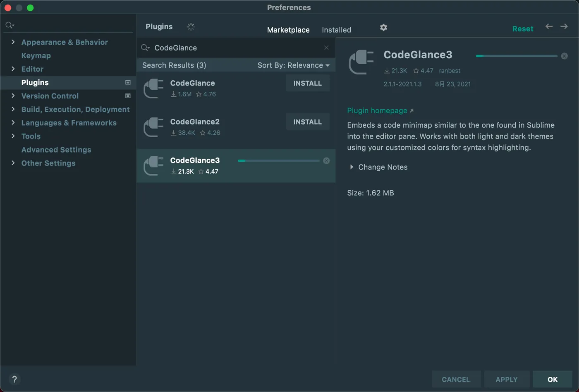The width and height of the screenshot is (579, 392).
Task: Click CodeGlance3 progress bar in details pane
Action: (517, 56)
